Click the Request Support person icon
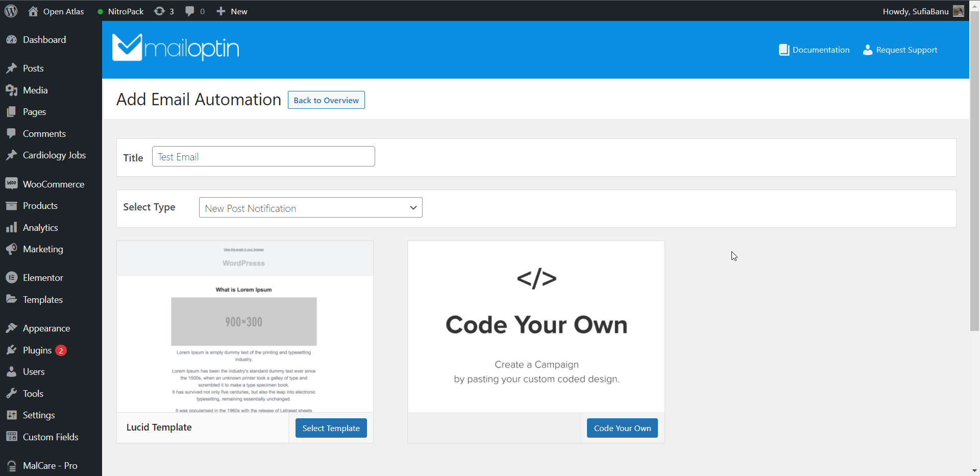This screenshot has height=476, width=980. coord(868,50)
